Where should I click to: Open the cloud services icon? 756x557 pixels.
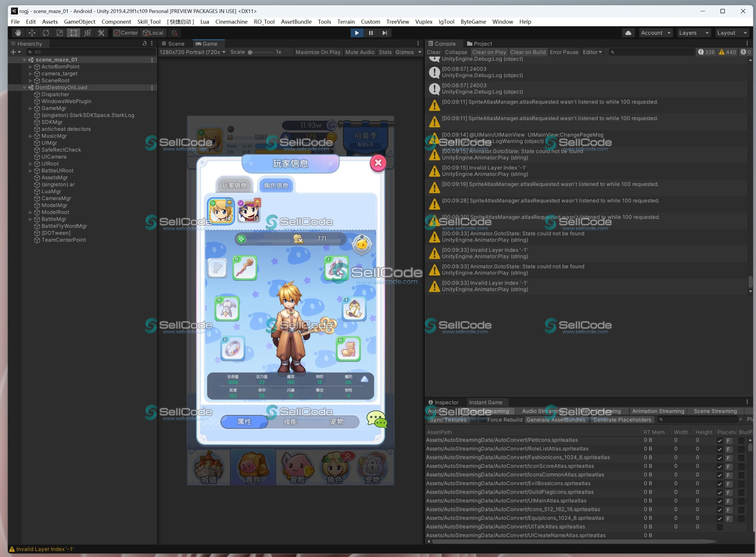(x=628, y=33)
